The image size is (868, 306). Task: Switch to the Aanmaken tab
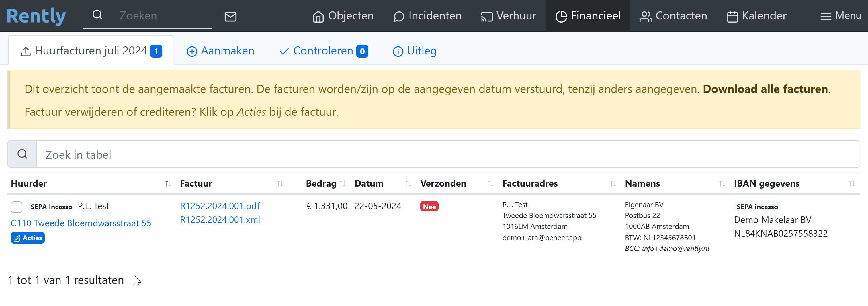point(221,51)
